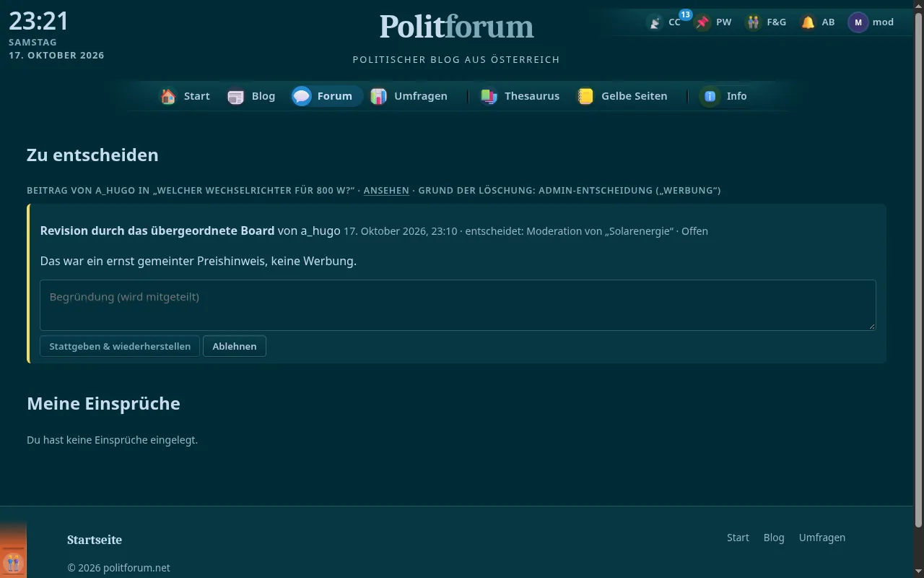Click the "Offen" status in the appeal card

tap(694, 231)
